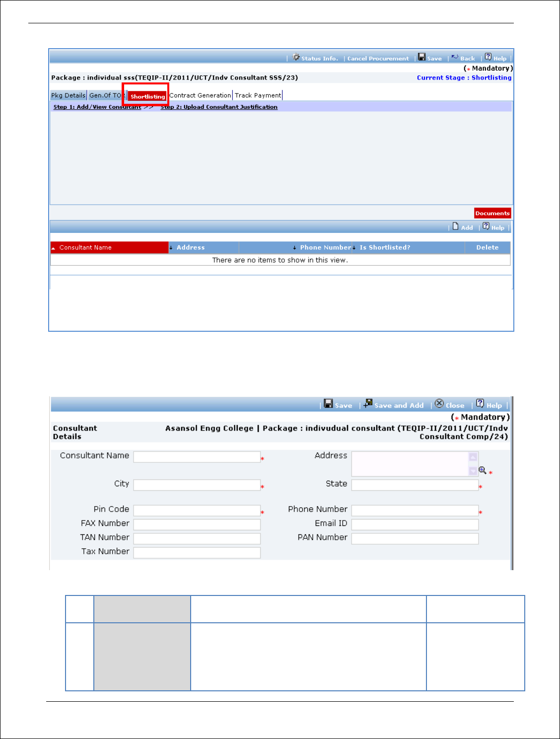Open the Track Payment tab
This screenshot has width=560, height=739.
click(258, 95)
